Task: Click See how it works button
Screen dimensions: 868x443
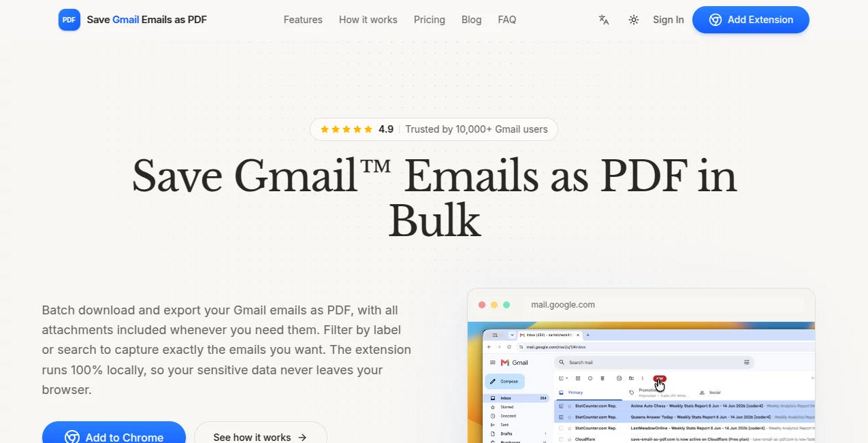Action: 260,436
